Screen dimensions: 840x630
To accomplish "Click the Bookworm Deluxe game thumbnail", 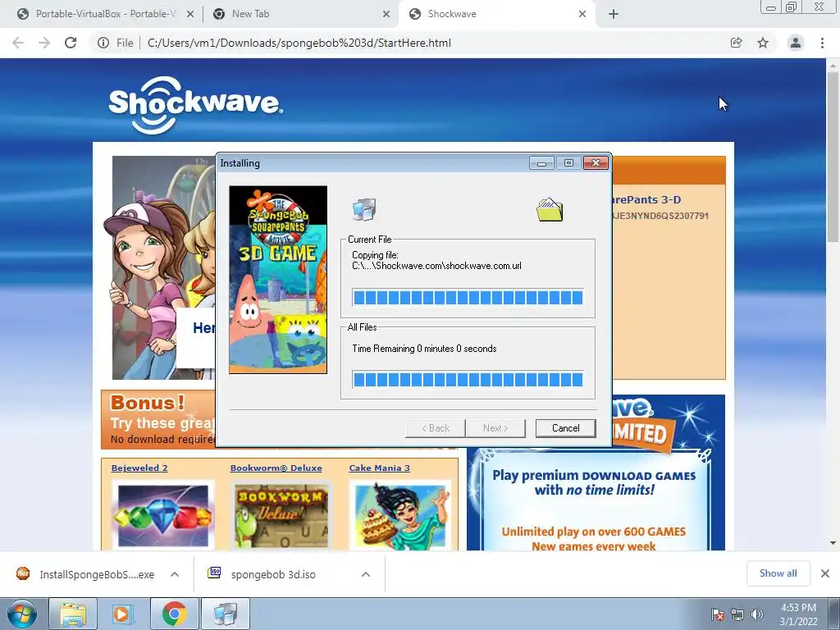I will (281, 515).
